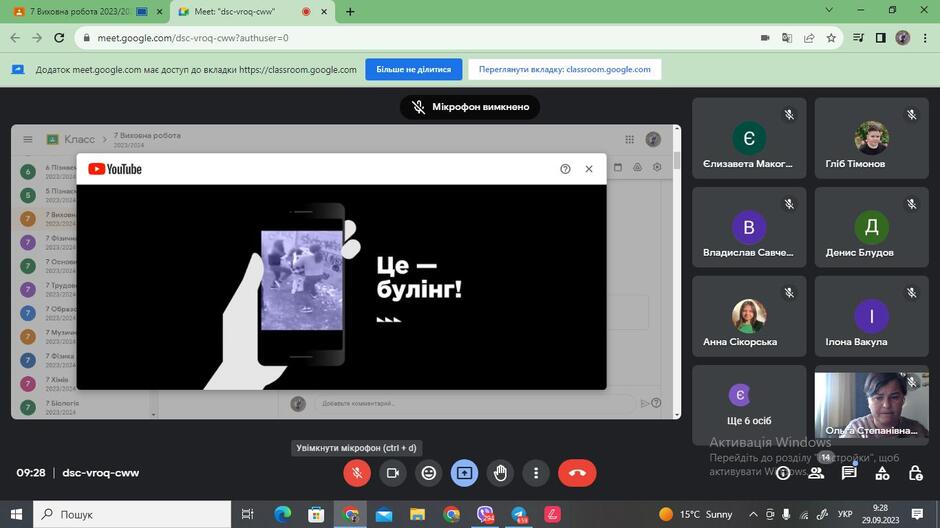Expand the 'Ще 6 осіб' participants tile
The image size is (940, 528).
pos(749,405)
